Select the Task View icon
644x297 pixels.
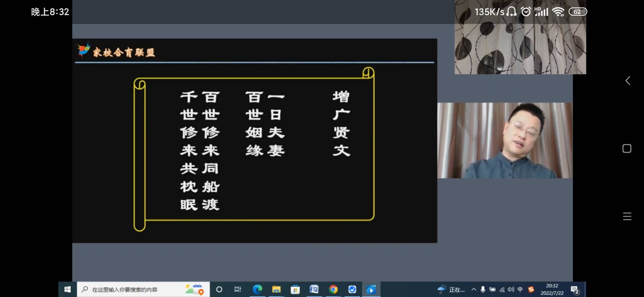(238, 289)
